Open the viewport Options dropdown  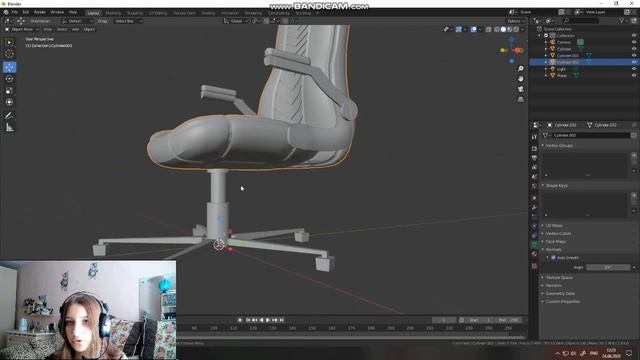pyautogui.click(x=516, y=21)
